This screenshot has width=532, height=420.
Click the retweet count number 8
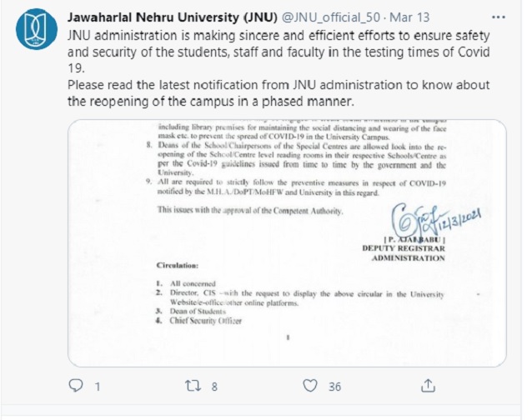tap(215, 387)
